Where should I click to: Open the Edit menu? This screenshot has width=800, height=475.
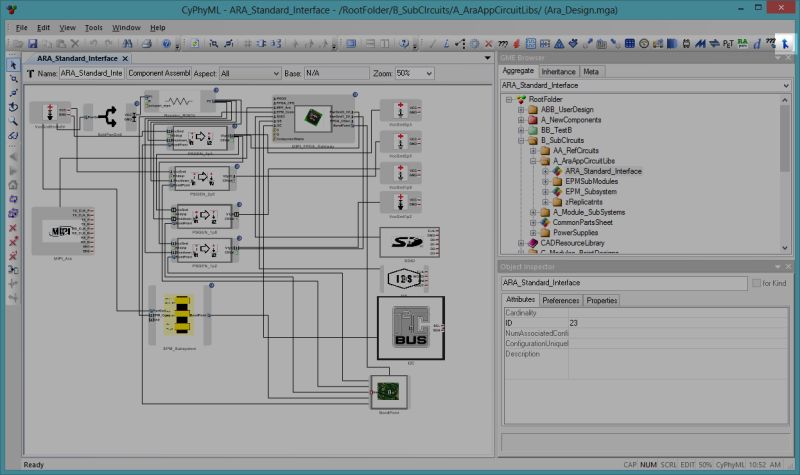click(x=43, y=28)
